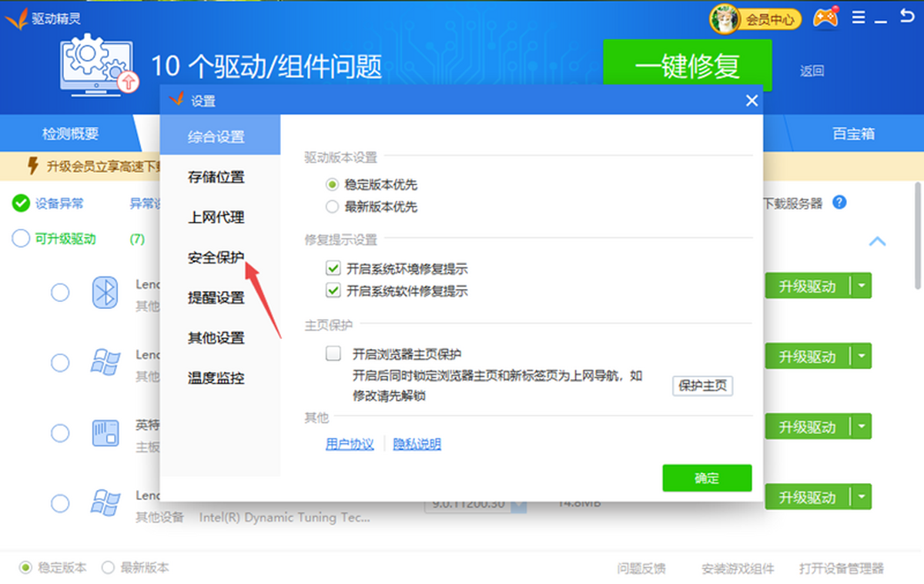The height and width of the screenshot is (584, 924).
Task: Collapse the upgradable drivers list chevron
Action: pos(876,241)
